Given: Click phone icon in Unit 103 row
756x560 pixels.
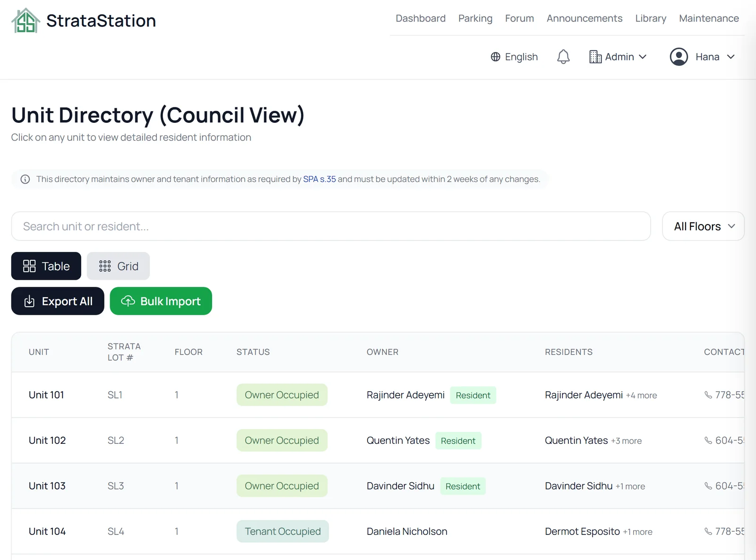Looking at the screenshot, I should pos(708,486).
